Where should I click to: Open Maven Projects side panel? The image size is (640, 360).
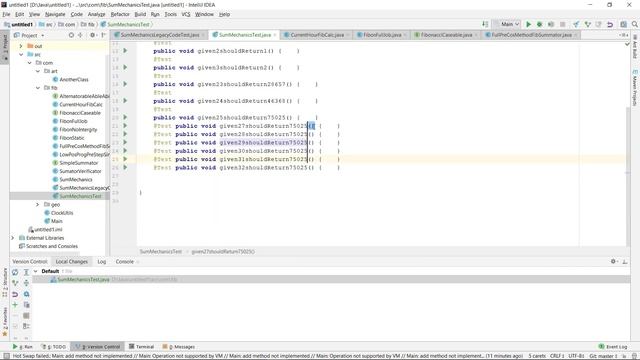[x=635, y=88]
